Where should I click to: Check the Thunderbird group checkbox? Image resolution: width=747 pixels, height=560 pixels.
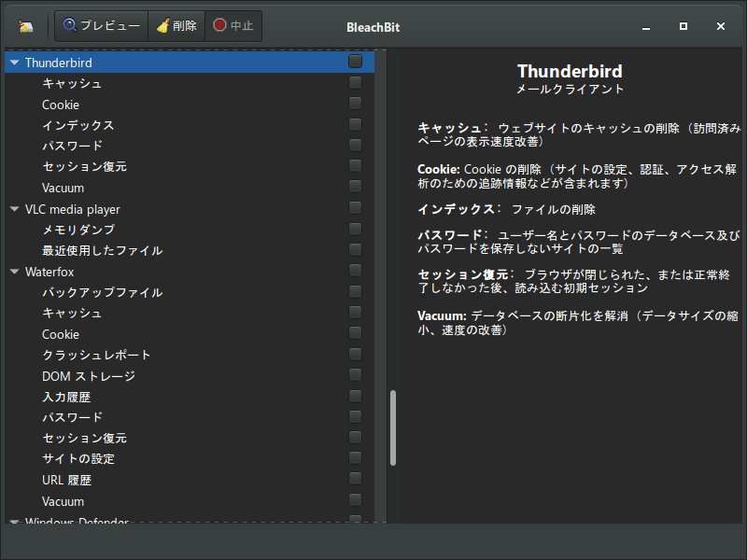[355, 62]
